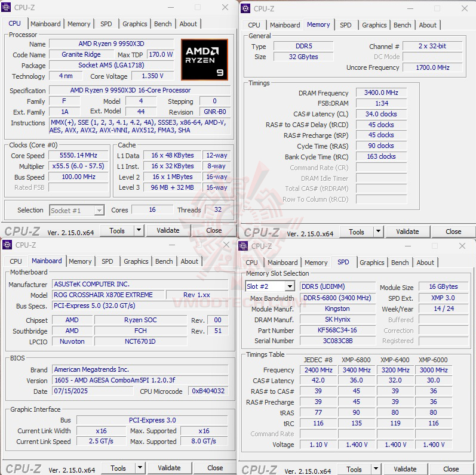The image size is (476, 475).
Task: Open Graphics tab in SPD window
Action: [x=372, y=263]
